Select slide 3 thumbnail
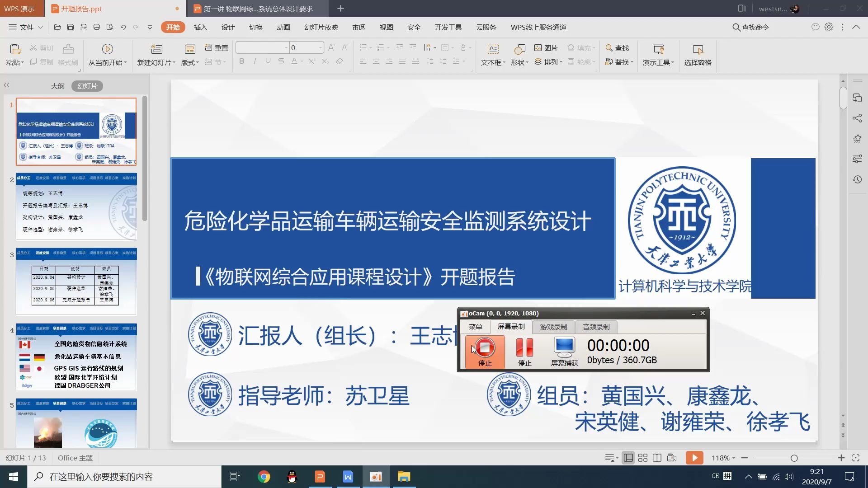Image resolution: width=868 pixels, height=488 pixels. (76, 281)
